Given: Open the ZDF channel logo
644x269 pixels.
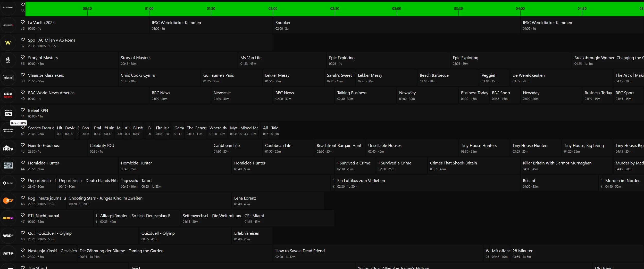Looking at the screenshot, I should (8, 201).
